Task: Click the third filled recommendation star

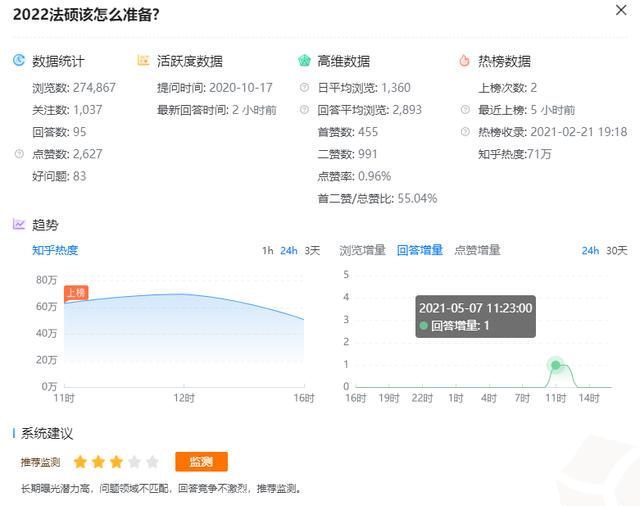Action: click(116, 462)
